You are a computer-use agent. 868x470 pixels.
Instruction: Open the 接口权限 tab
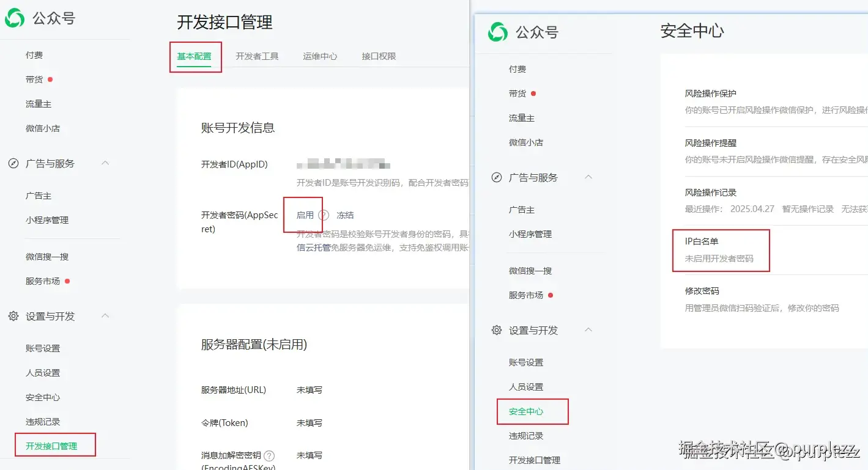pyautogui.click(x=379, y=56)
